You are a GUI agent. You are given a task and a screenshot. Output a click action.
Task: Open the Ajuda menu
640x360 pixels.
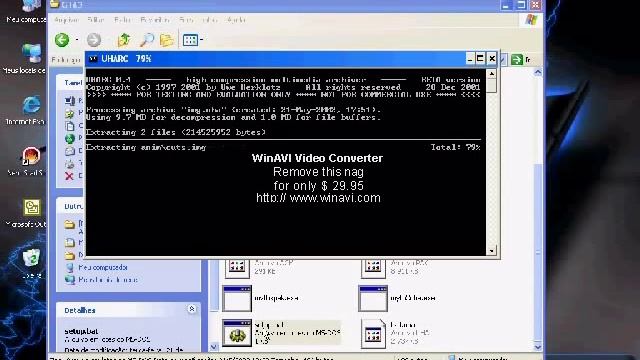coord(237,20)
